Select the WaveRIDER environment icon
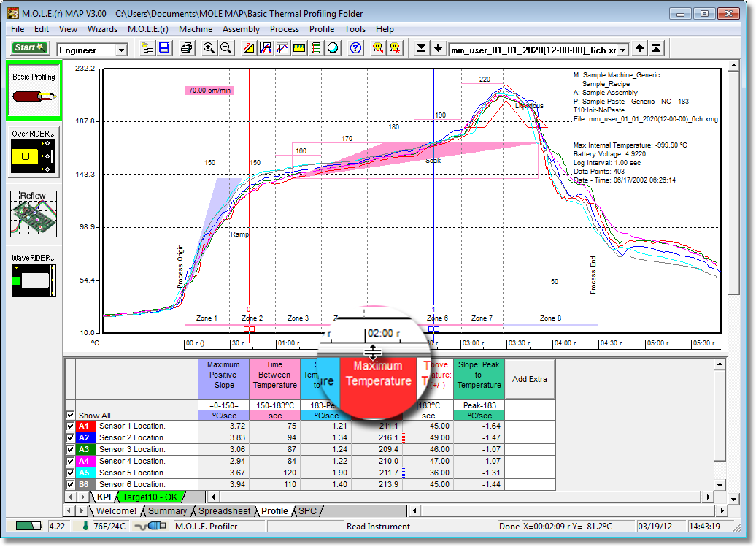Viewport: 756px width, 547px height. click(34, 275)
